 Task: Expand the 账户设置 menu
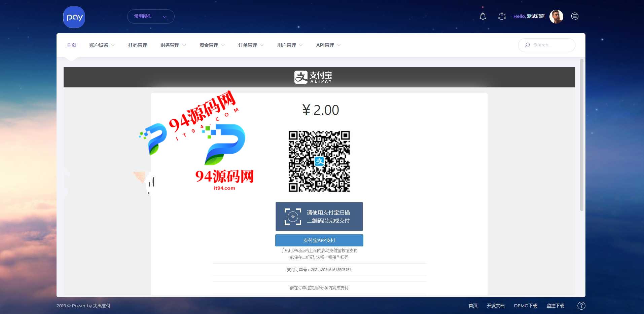[102, 45]
